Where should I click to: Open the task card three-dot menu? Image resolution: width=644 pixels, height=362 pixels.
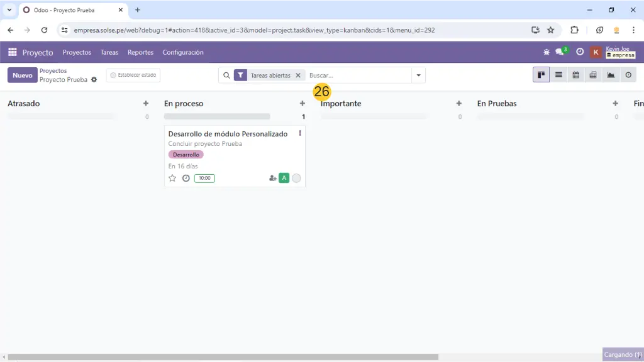coord(300,133)
